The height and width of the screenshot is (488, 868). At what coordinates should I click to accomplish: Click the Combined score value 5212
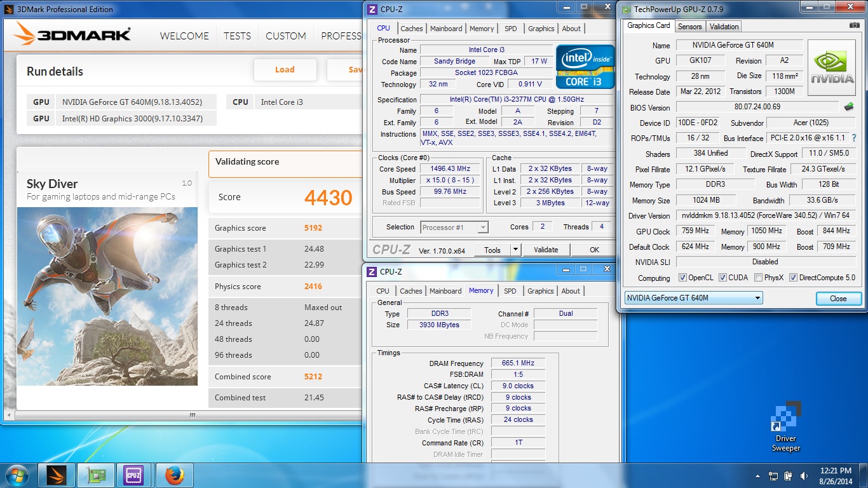pos(313,377)
